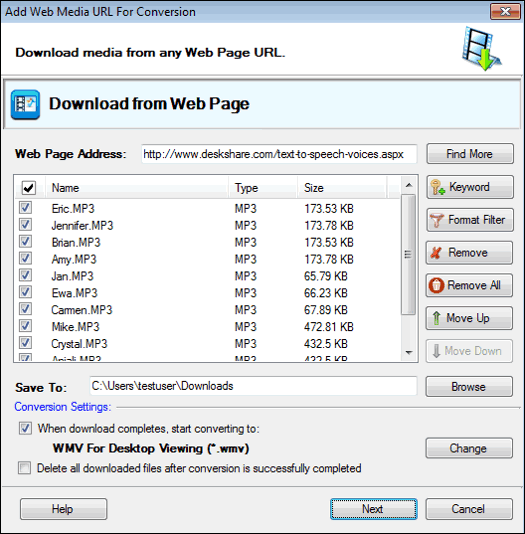The image size is (525, 534).
Task: Click the film download icon in header
Action: pyautogui.click(x=481, y=48)
